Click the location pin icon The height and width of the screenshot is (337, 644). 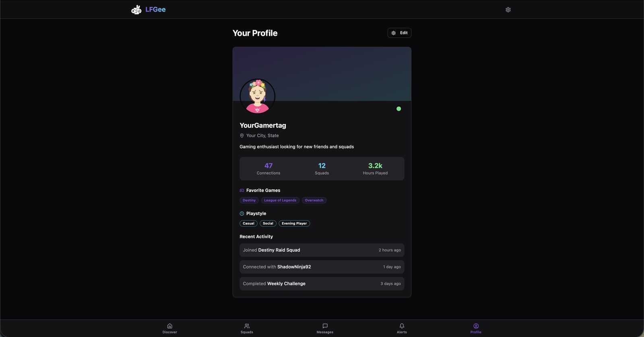(x=242, y=136)
